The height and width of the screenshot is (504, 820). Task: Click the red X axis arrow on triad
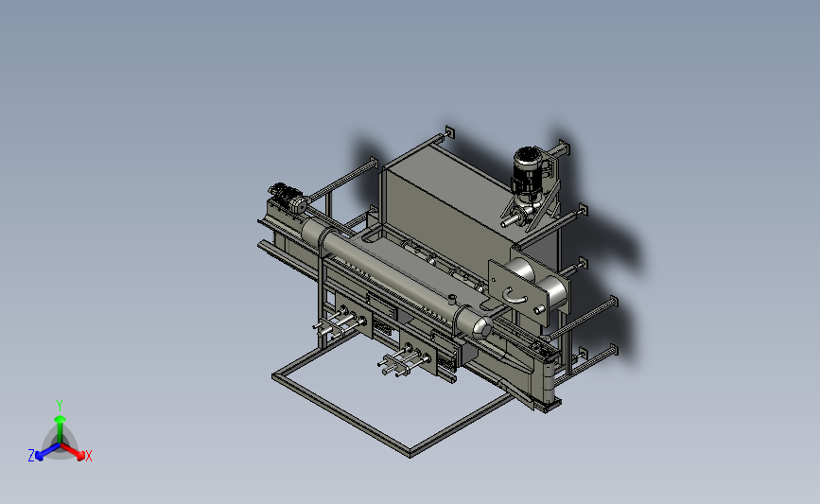73,451
